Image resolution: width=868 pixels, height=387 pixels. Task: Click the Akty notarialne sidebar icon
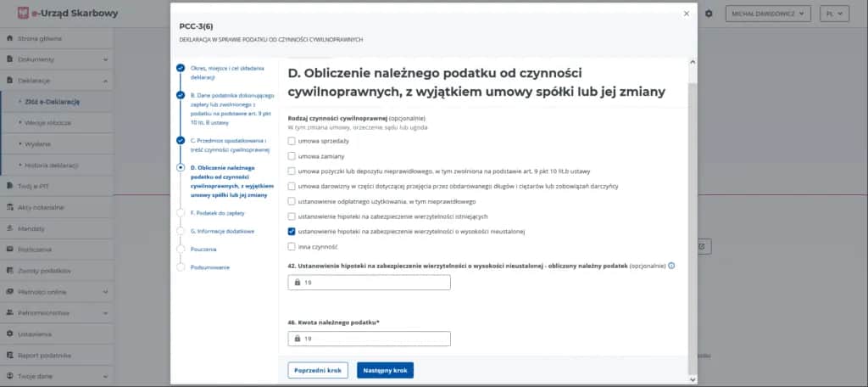9,207
